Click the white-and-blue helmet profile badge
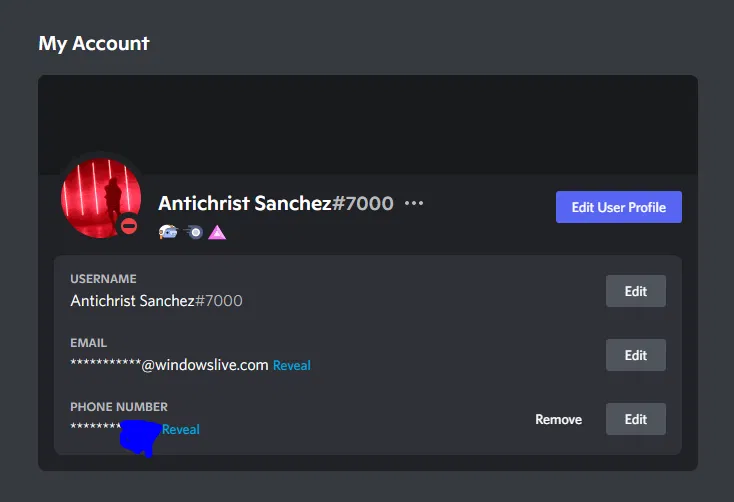Image resolution: width=734 pixels, height=502 pixels. click(168, 232)
